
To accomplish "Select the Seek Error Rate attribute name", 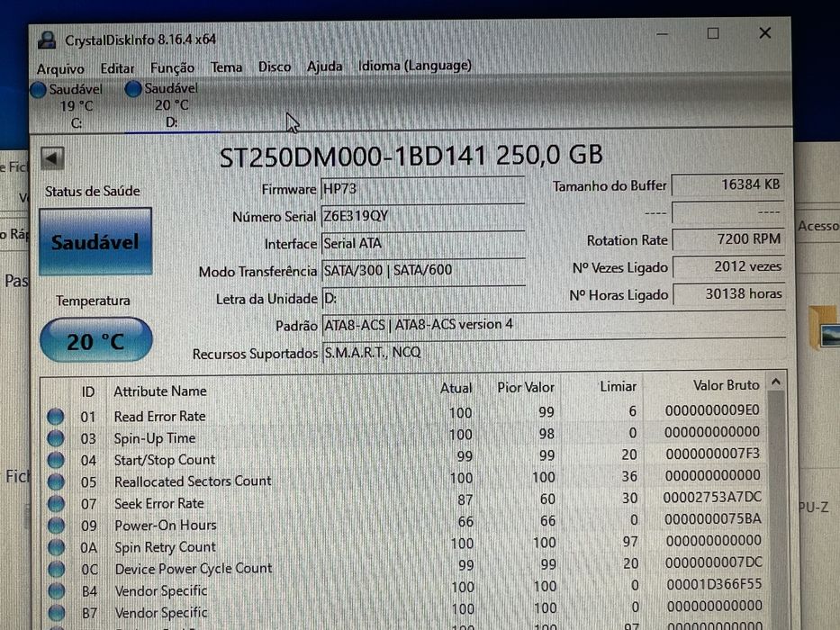I will [159, 504].
